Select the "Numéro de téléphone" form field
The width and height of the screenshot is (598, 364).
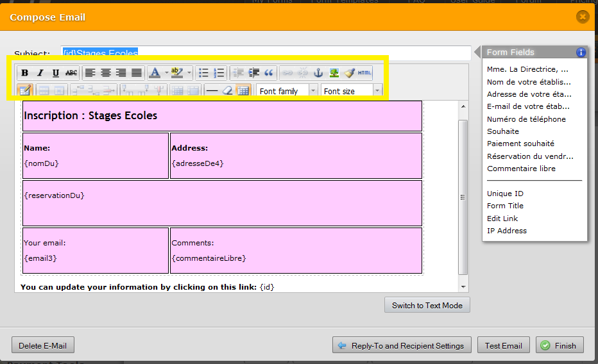[526, 119]
